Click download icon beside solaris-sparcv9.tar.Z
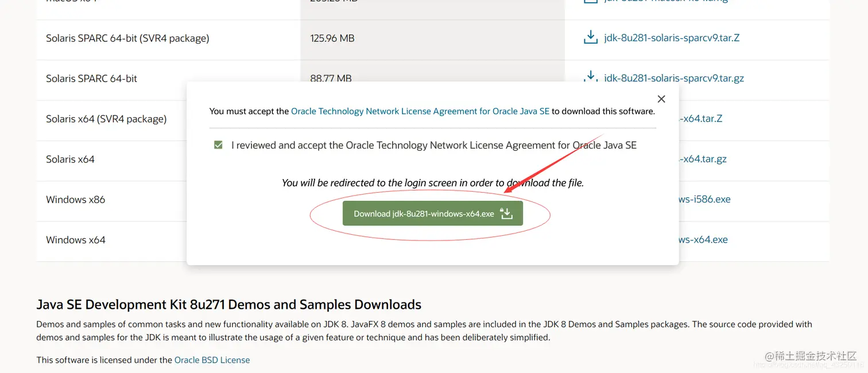Image resolution: width=868 pixels, height=373 pixels. (x=590, y=38)
